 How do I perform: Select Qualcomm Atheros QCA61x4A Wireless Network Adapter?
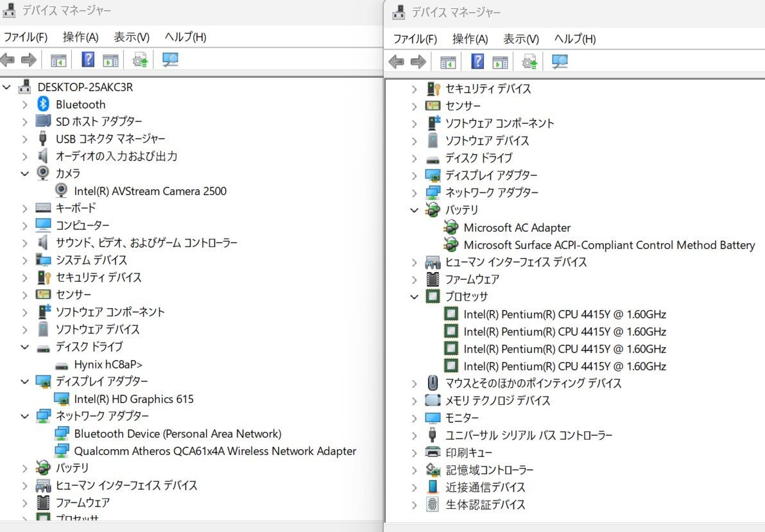pyautogui.click(x=214, y=451)
